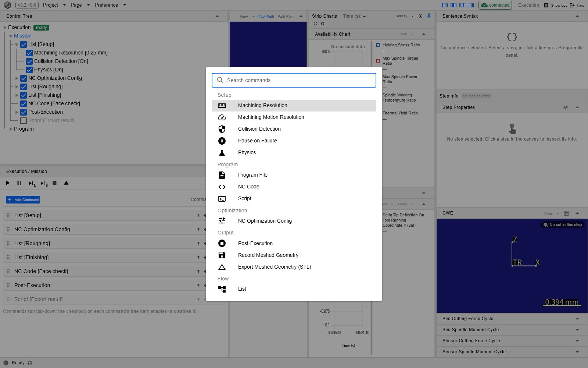Toggle Machining Resolution [0.25 mm] checkbox

coord(29,53)
